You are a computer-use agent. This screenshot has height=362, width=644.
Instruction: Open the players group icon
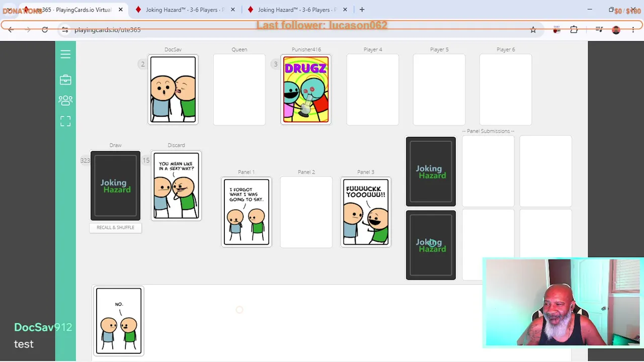point(65,101)
